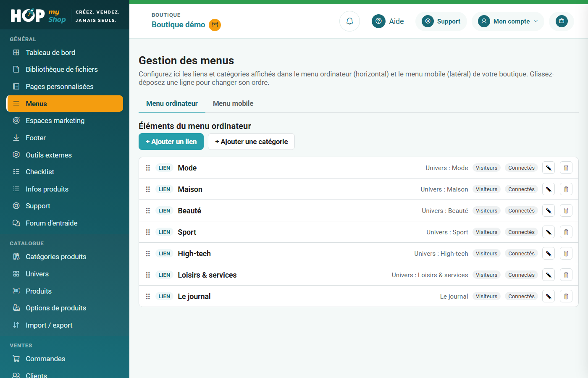Click Ajouter une catégorie button
588x378 pixels.
pyautogui.click(x=251, y=142)
